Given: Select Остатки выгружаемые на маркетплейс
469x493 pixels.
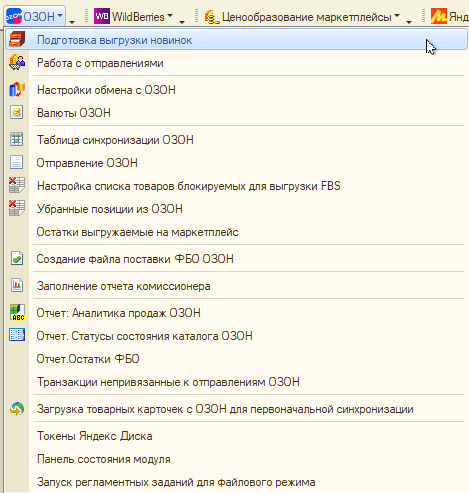Looking at the screenshot, I should pyautogui.click(x=137, y=232).
